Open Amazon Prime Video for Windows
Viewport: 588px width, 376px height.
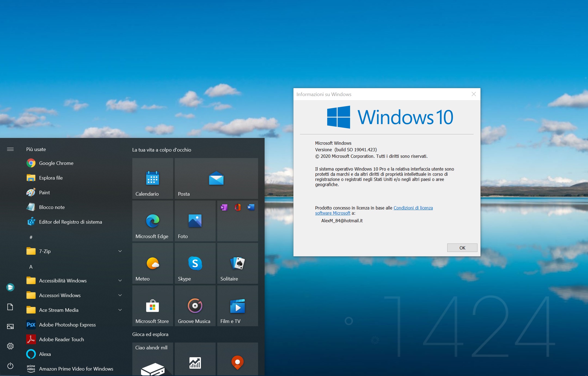[x=73, y=369]
